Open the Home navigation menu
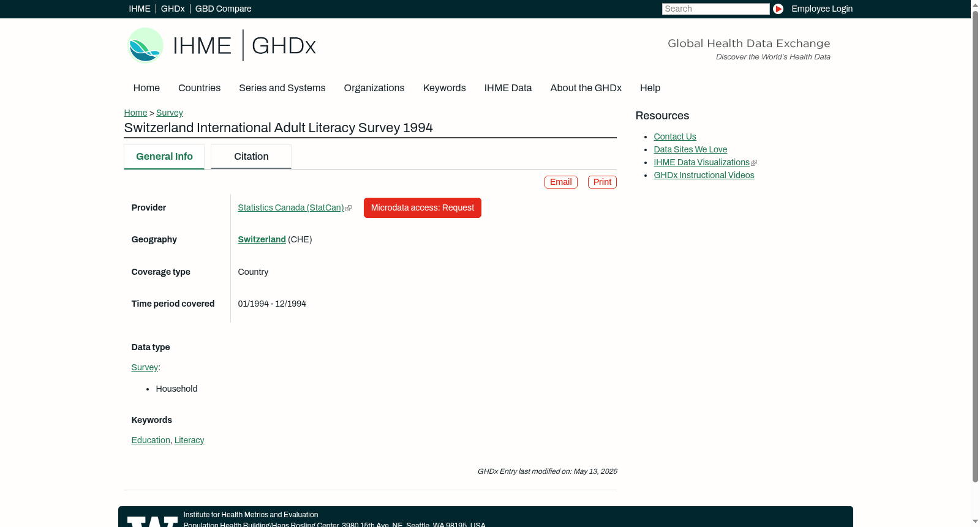The image size is (980, 527). (x=146, y=88)
